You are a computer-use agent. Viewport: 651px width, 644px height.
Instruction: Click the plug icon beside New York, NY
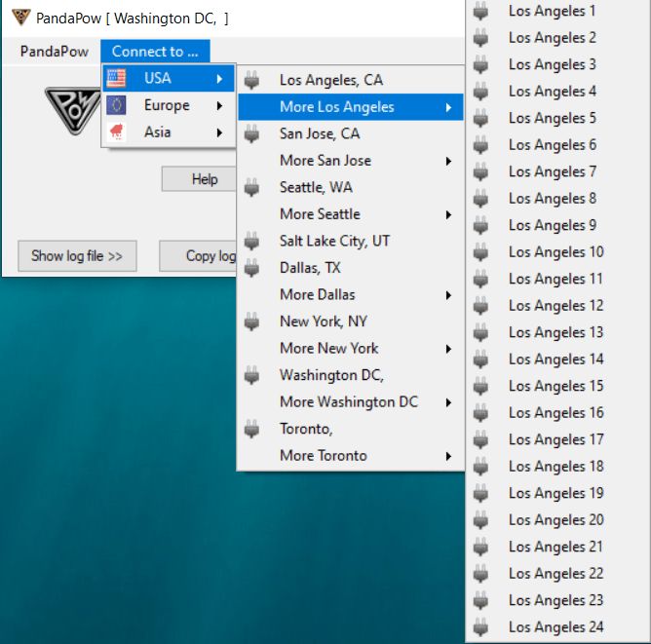click(x=251, y=322)
